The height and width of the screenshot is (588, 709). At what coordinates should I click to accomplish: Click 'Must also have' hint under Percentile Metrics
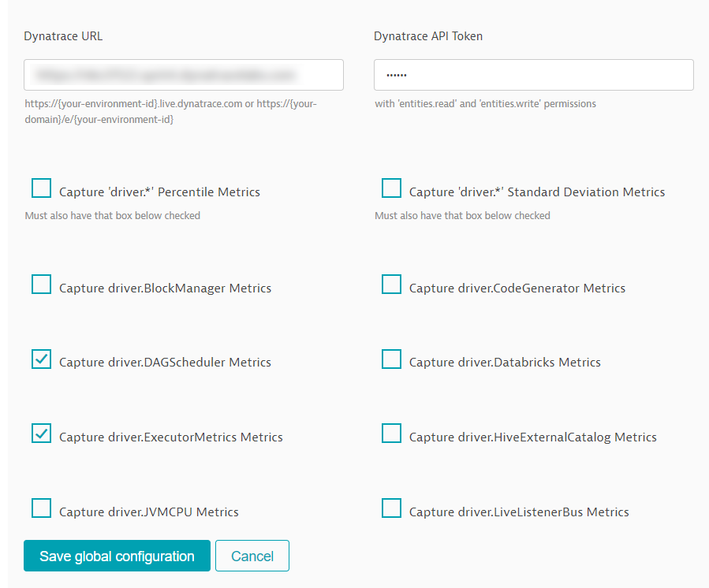coord(113,216)
